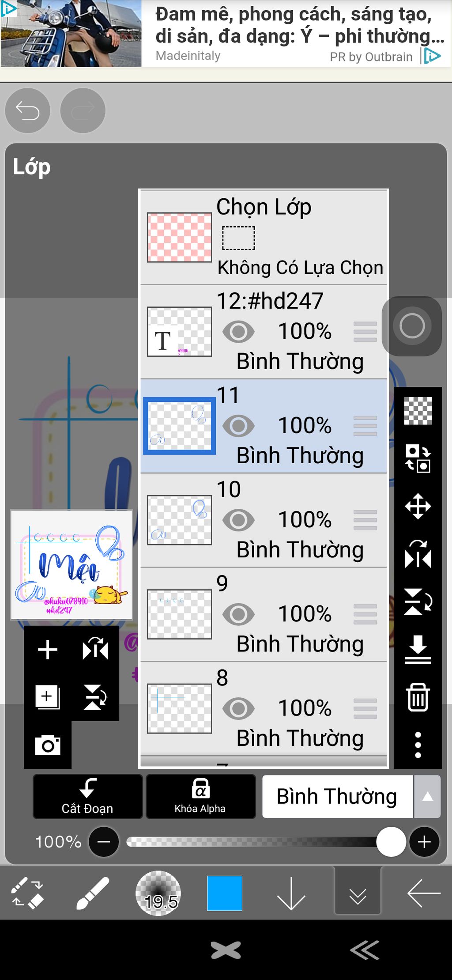Screen dimensions: 452x980
Task: Select the move layer cross-arrows icon
Action: tap(418, 506)
